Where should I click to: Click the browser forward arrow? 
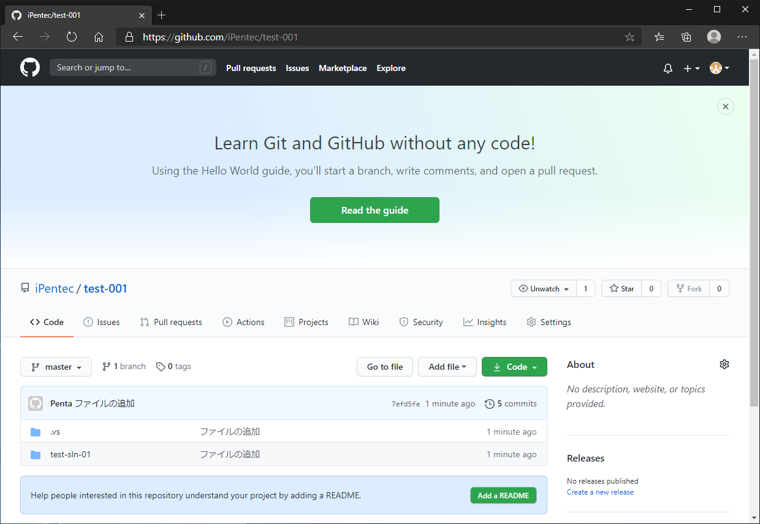(x=45, y=37)
